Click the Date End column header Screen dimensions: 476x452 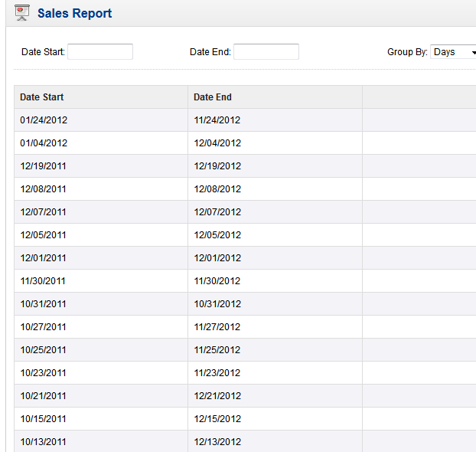pyautogui.click(x=275, y=97)
